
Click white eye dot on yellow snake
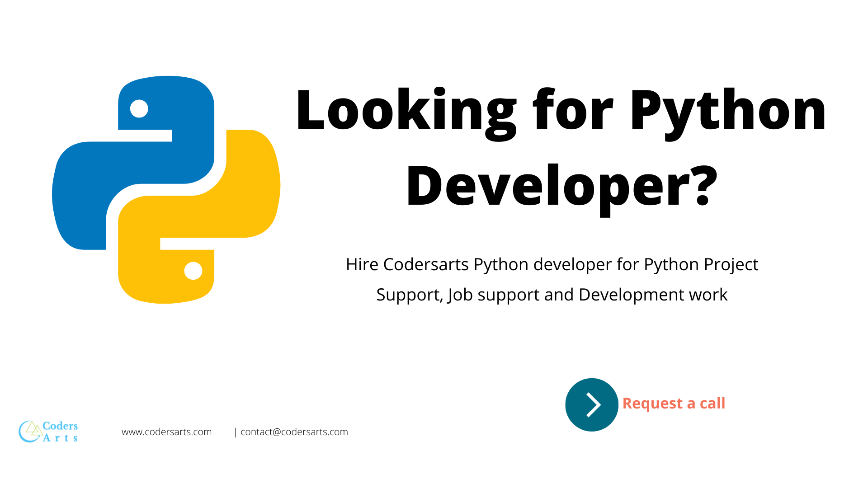point(193,271)
